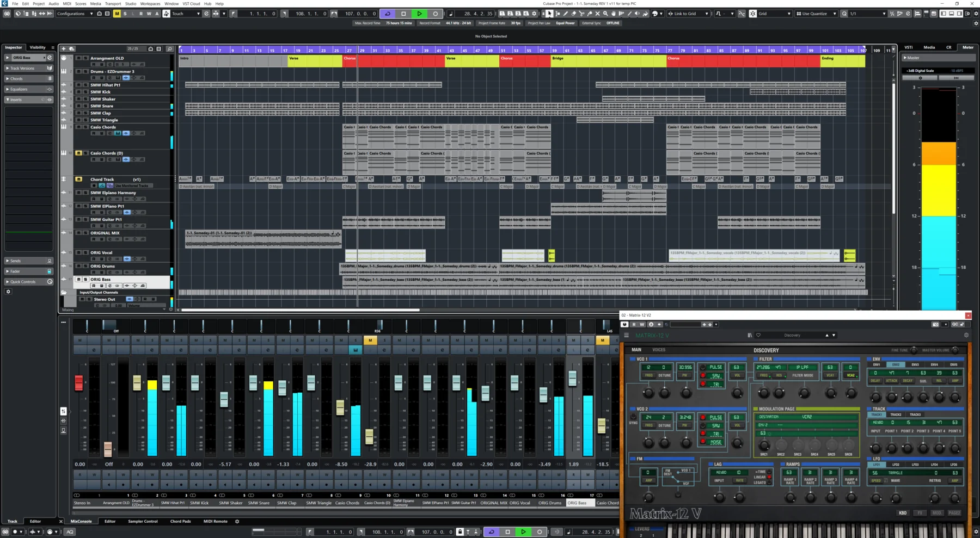Open the Workspaces menu
980x538 pixels.
pyautogui.click(x=150, y=3)
